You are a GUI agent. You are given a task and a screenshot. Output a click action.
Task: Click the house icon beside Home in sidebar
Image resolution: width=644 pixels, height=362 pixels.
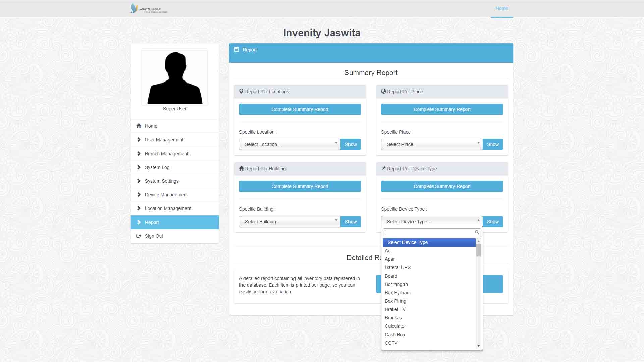[x=139, y=126]
